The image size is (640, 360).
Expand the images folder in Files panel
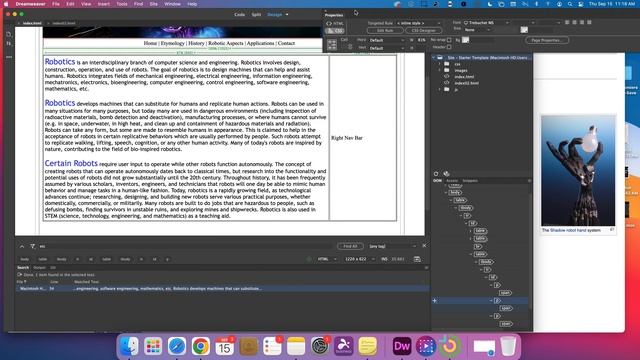[440, 70]
